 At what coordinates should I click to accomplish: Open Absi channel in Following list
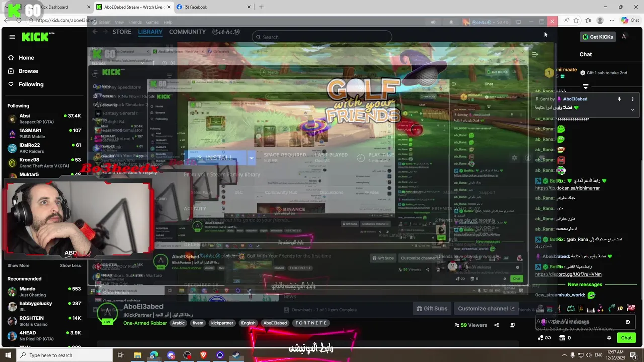(44, 119)
